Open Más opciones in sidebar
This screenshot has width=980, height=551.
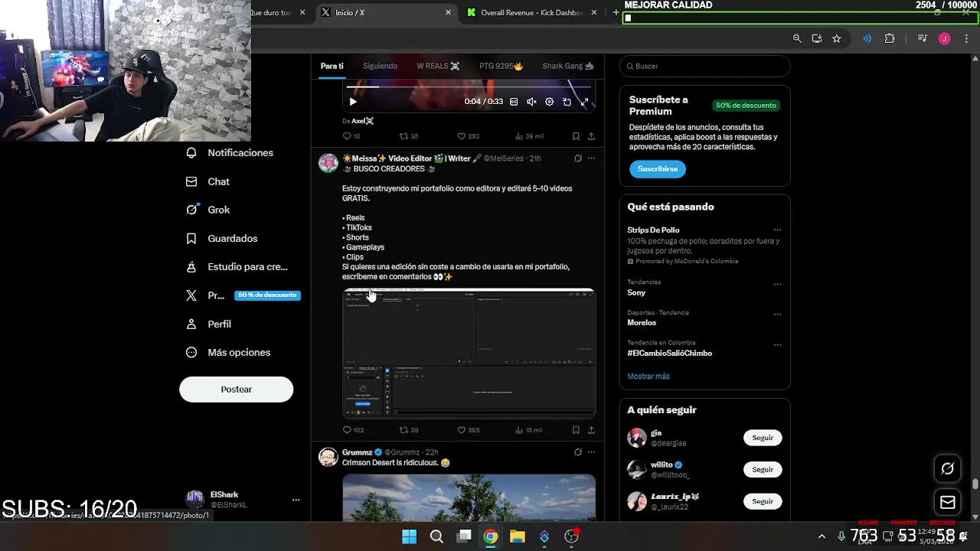click(x=228, y=352)
